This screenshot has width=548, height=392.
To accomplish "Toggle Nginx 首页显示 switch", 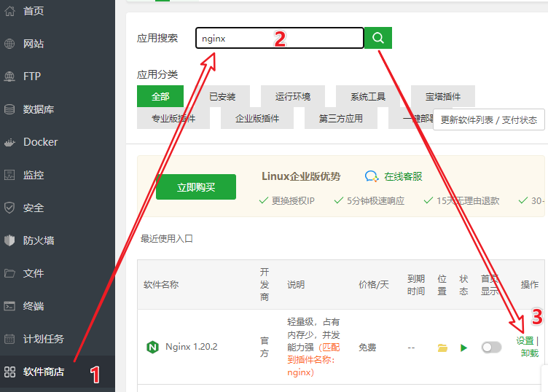I will 491,348.
